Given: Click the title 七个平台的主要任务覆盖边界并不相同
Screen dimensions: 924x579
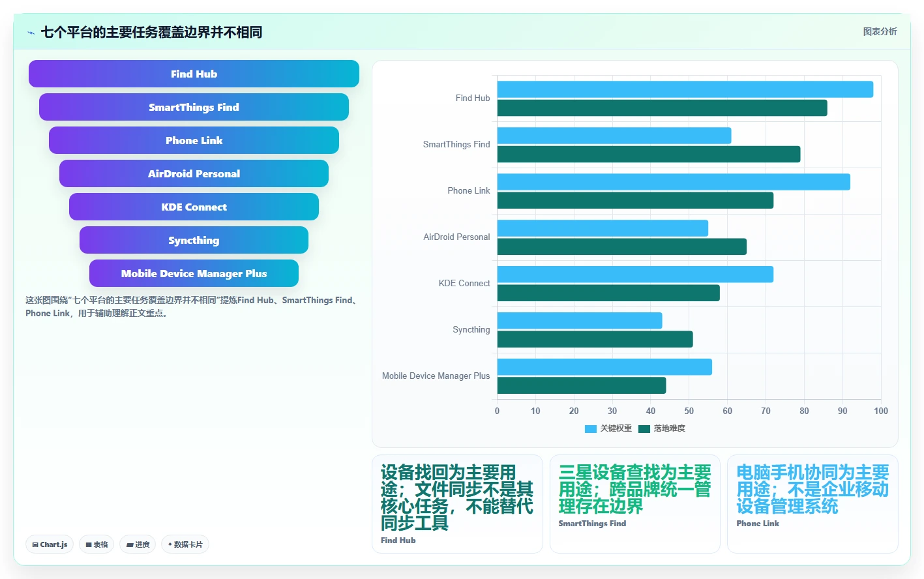Looking at the screenshot, I should click(x=152, y=32).
